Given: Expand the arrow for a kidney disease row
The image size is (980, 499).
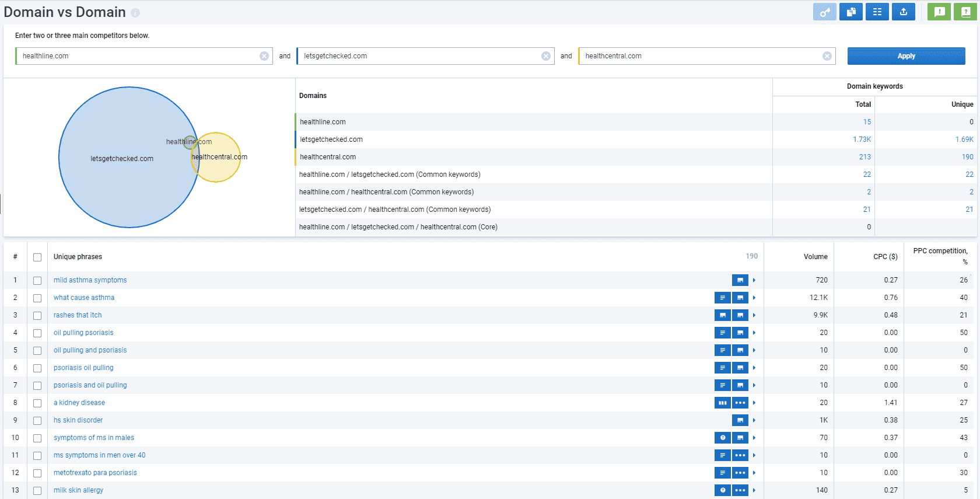Looking at the screenshot, I should click(x=754, y=403).
